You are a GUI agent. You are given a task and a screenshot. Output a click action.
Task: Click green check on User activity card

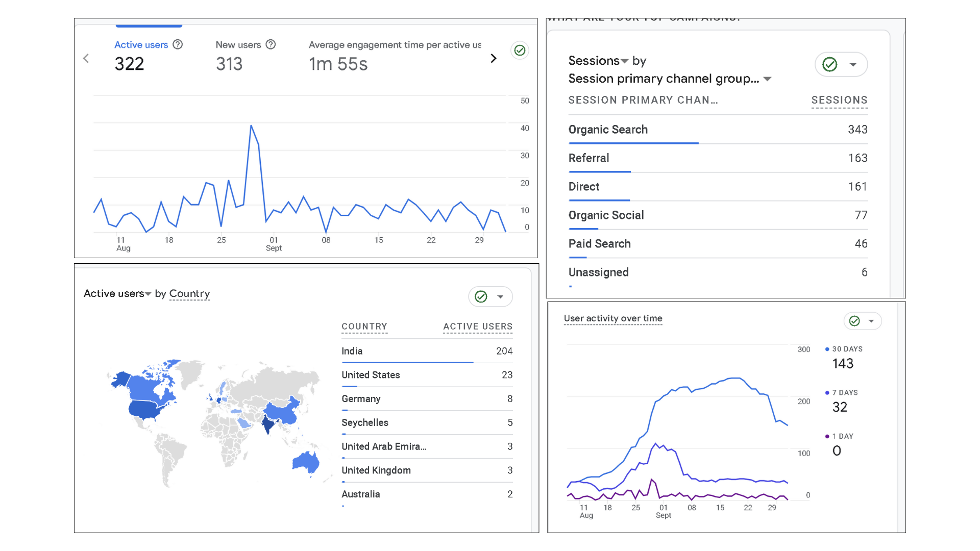(x=854, y=321)
